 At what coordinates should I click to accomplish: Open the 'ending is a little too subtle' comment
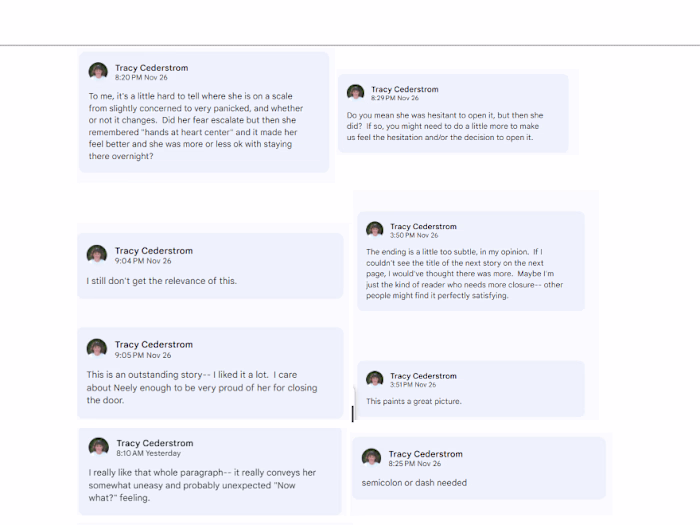pyautogui.click(x=471, y=261)
